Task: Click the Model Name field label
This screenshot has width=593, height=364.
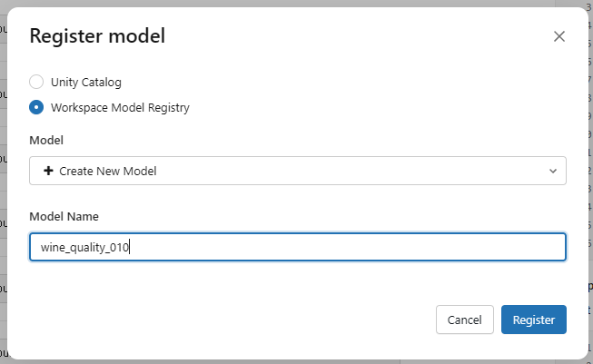Action: tap(64, 217)
